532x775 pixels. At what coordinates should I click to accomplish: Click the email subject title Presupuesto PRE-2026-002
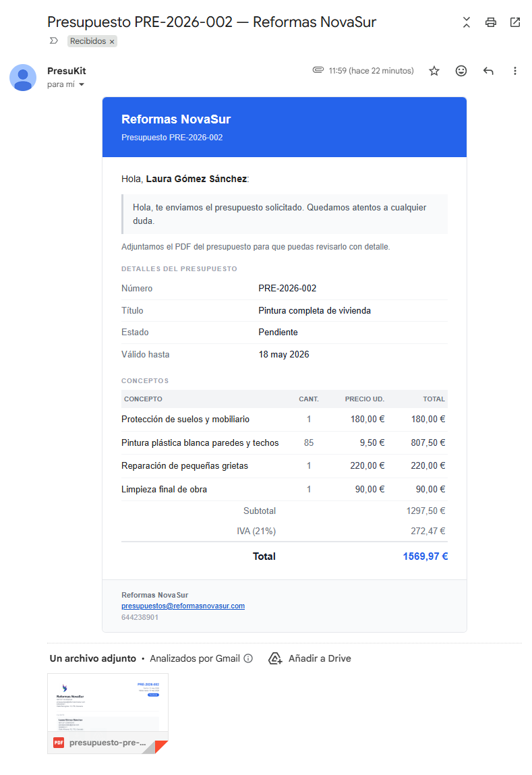click(212, 22)
